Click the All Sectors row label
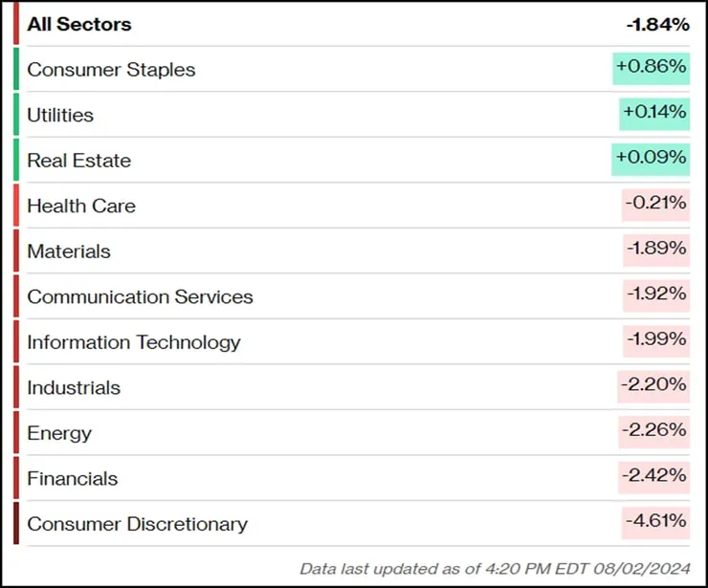This screenshot has height=588, width=708. (x=79, y=24)
